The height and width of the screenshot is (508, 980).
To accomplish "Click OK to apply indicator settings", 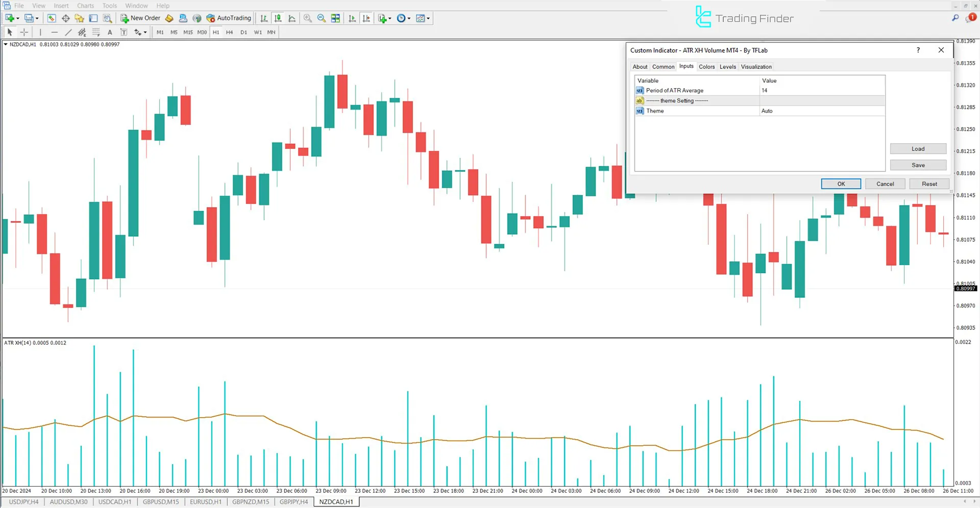I will pyautogui.click(x=841, y=184).
